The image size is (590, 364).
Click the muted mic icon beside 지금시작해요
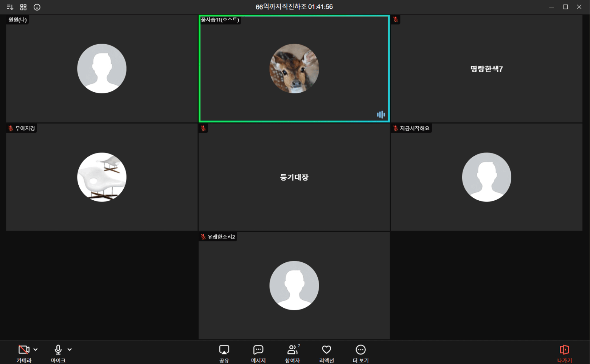point(396,129)
